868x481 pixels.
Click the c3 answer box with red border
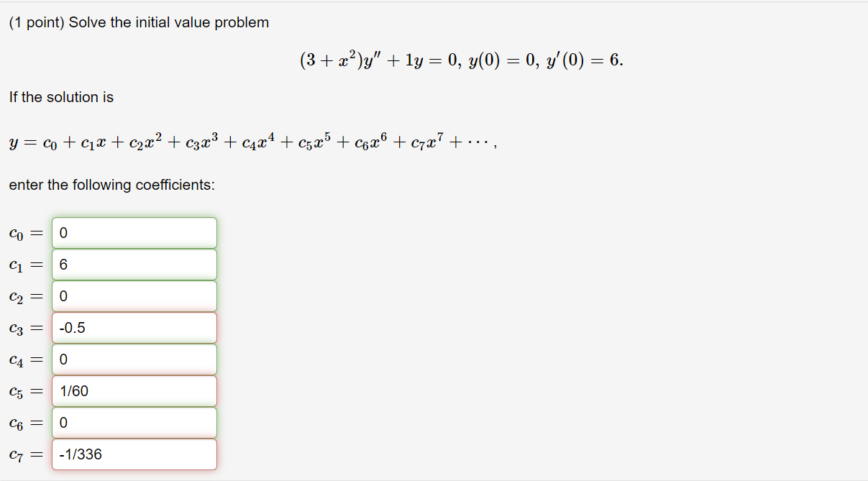coord(134,327)
